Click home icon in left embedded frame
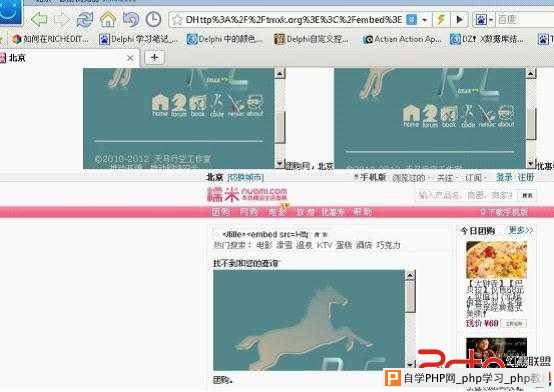 pos(160,105)
